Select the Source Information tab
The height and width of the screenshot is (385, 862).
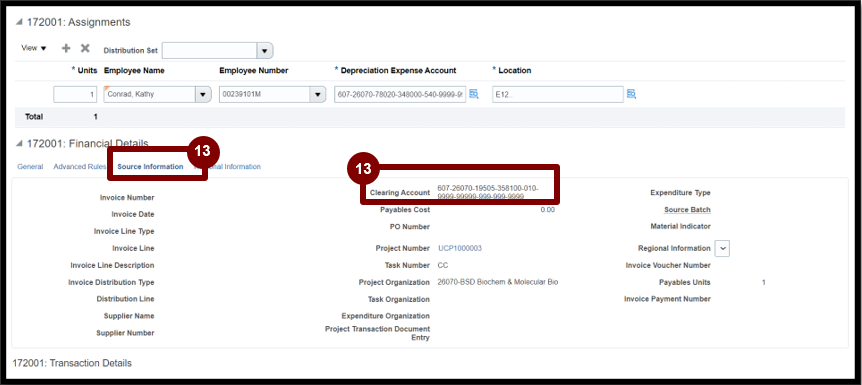coord(151,167)
